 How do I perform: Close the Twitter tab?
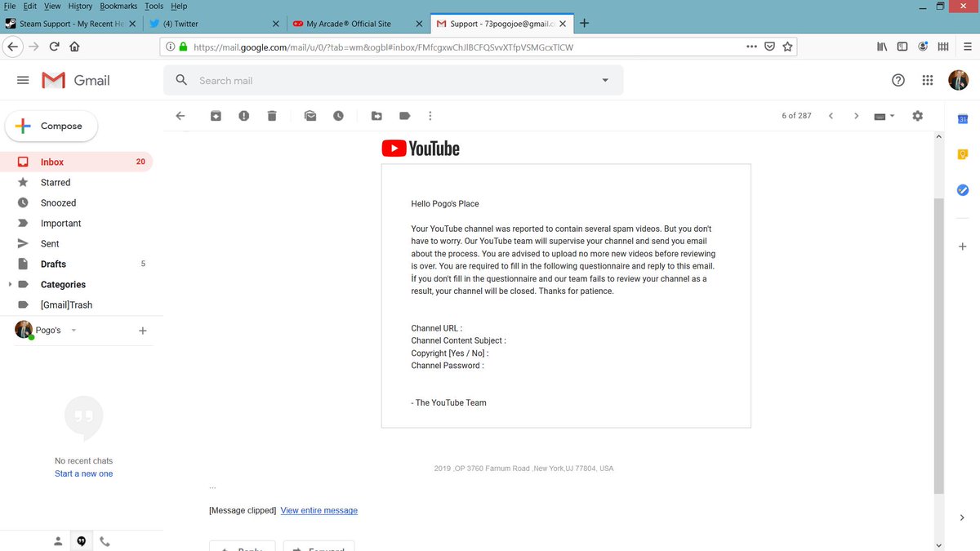coord(276,24)
